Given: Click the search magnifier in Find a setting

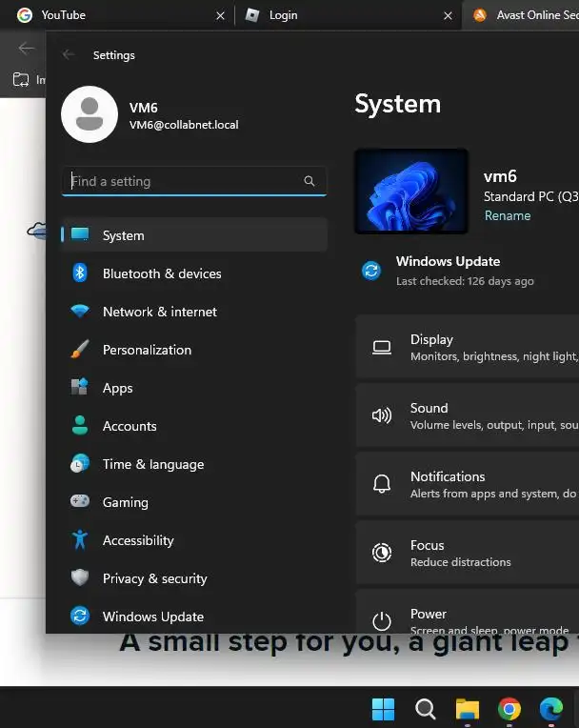Looking at the screenshot, I should [309, 181].
